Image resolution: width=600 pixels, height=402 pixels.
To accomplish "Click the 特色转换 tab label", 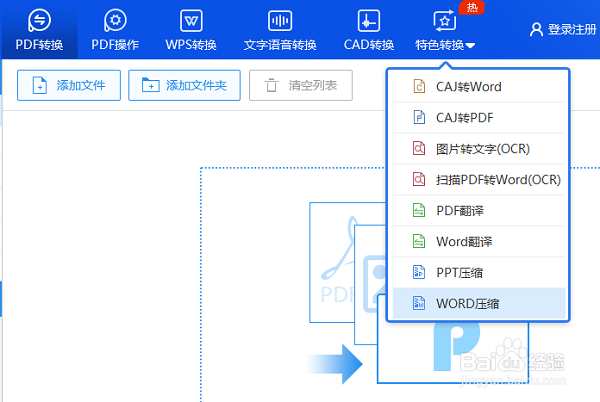I will 440,45.
